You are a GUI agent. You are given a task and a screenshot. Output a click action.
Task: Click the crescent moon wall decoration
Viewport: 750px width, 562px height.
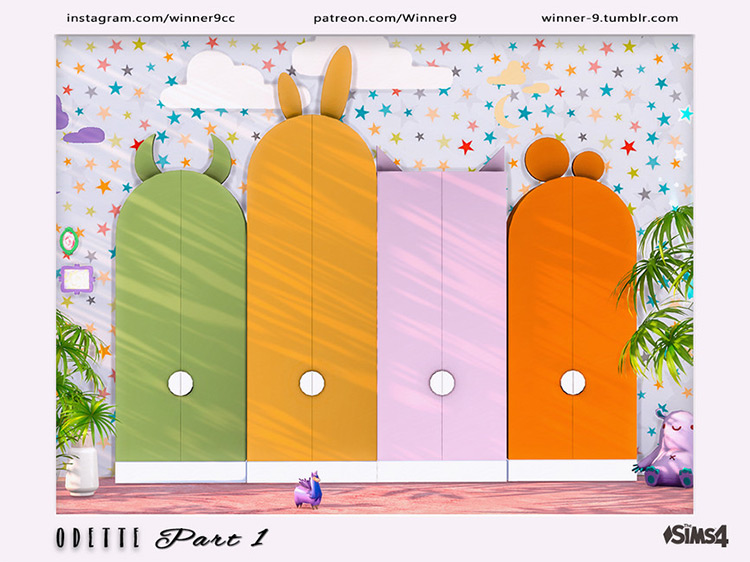coord(506,111)
